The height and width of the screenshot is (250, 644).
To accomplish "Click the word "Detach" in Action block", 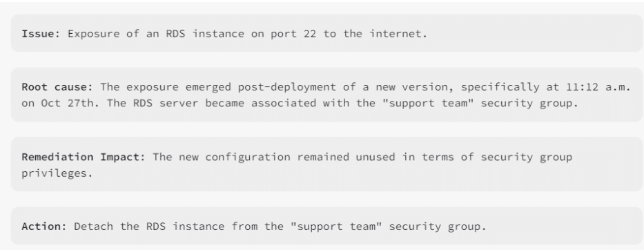I will (x=93, y=227).
